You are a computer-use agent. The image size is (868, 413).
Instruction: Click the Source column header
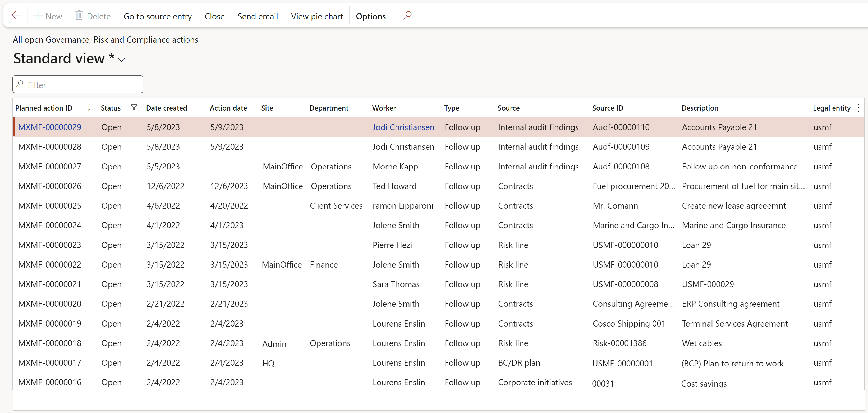pyautogui.click(x=508, y=108)
